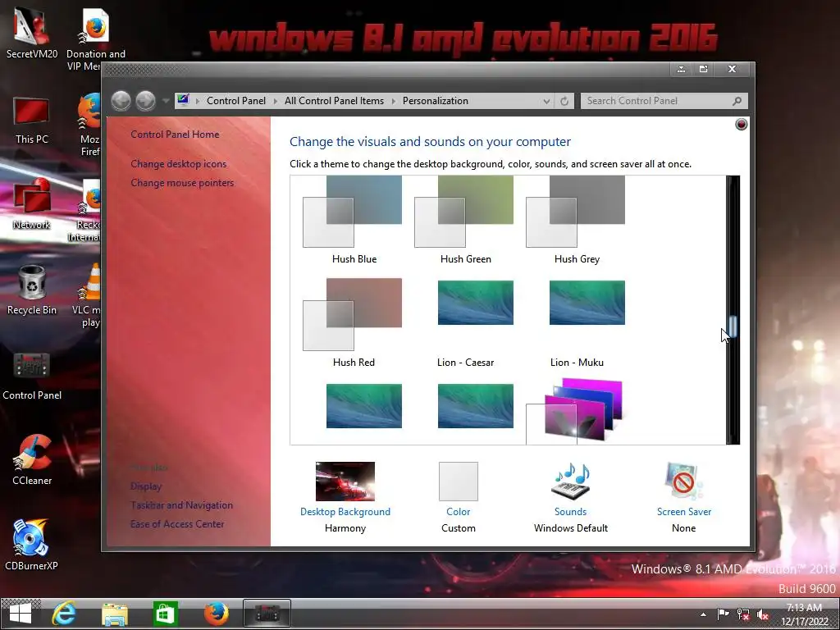
Task: Click the Forward navigation button
Action: pos(145,101)
